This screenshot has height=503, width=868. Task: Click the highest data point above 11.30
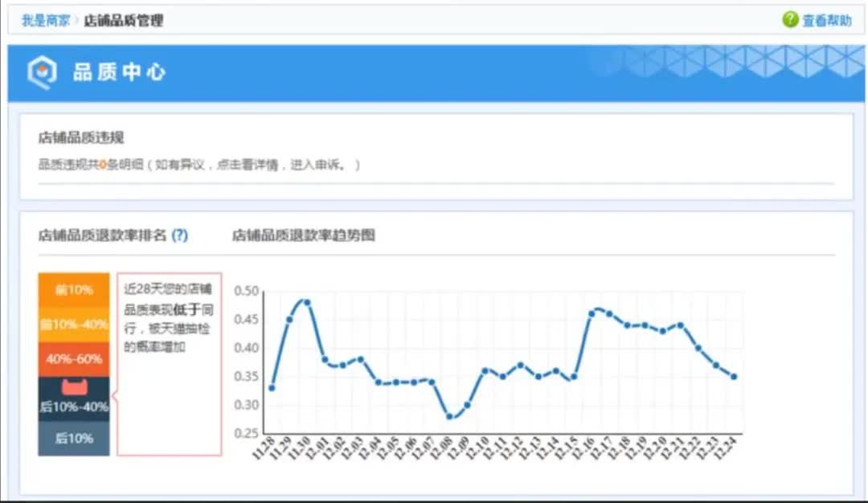(x=306, y=301)
